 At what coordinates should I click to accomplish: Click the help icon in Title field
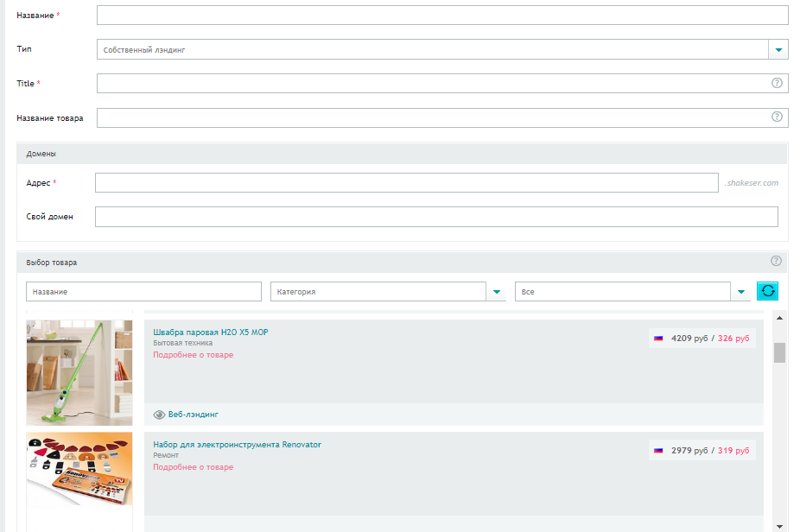776,83
